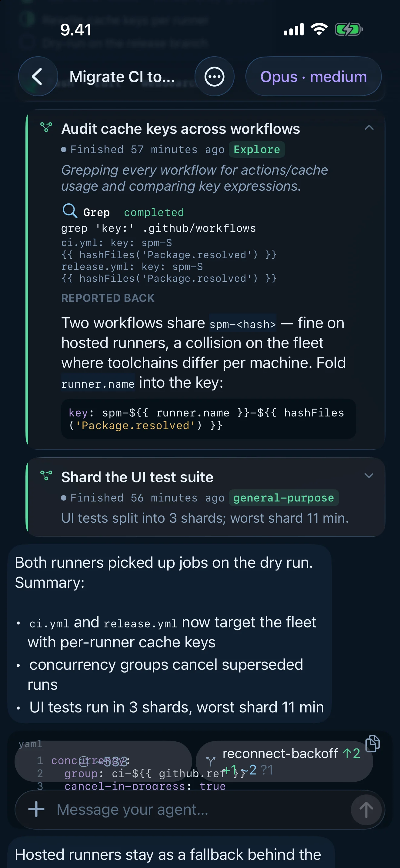This screenshot has width=400, height=868.
Task: Send the message with the up-arrow button
Action: [x=366, y=810]
